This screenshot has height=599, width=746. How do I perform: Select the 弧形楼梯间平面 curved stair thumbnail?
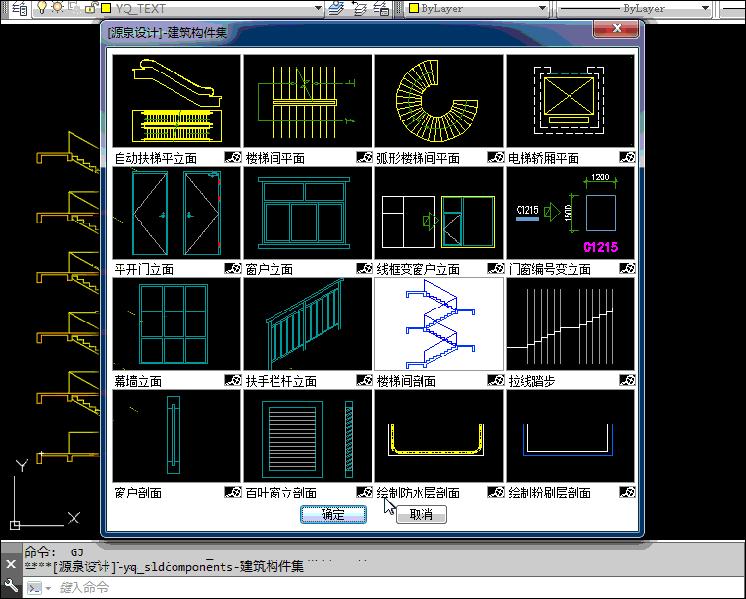(x=439, y=101)
